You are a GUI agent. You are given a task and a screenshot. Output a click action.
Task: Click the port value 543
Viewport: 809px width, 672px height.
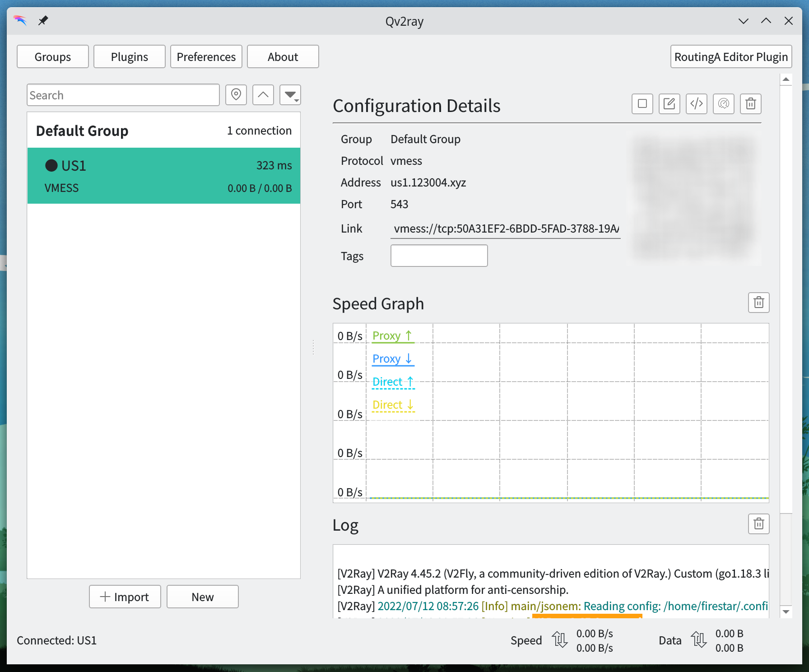coord(399,204)
